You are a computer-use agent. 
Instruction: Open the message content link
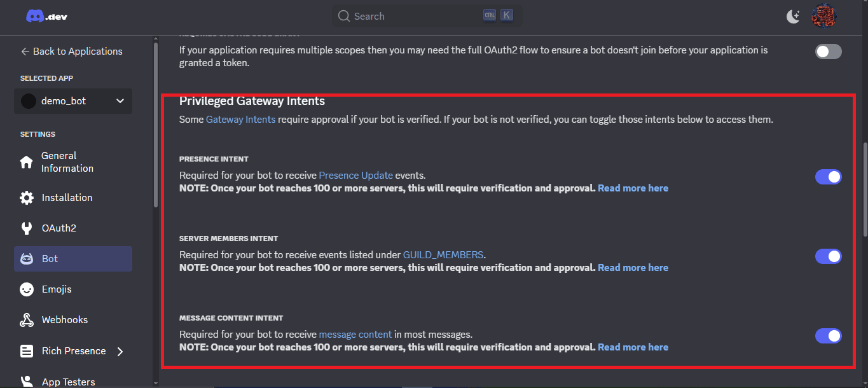(x=355, y=335)
